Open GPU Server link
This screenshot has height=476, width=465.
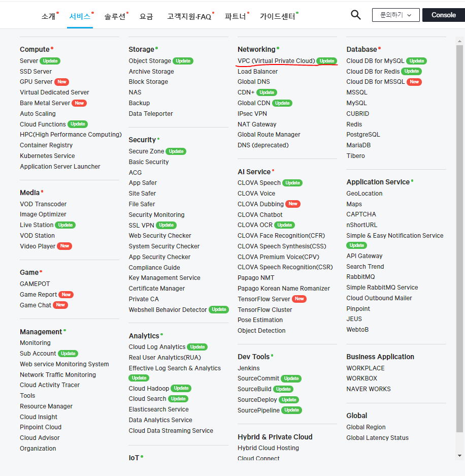(x=36, y=82)
